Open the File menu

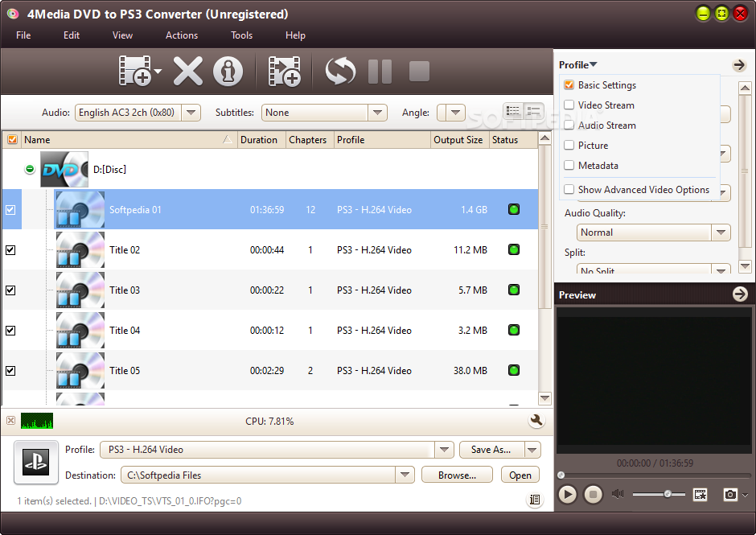point(23,35)
